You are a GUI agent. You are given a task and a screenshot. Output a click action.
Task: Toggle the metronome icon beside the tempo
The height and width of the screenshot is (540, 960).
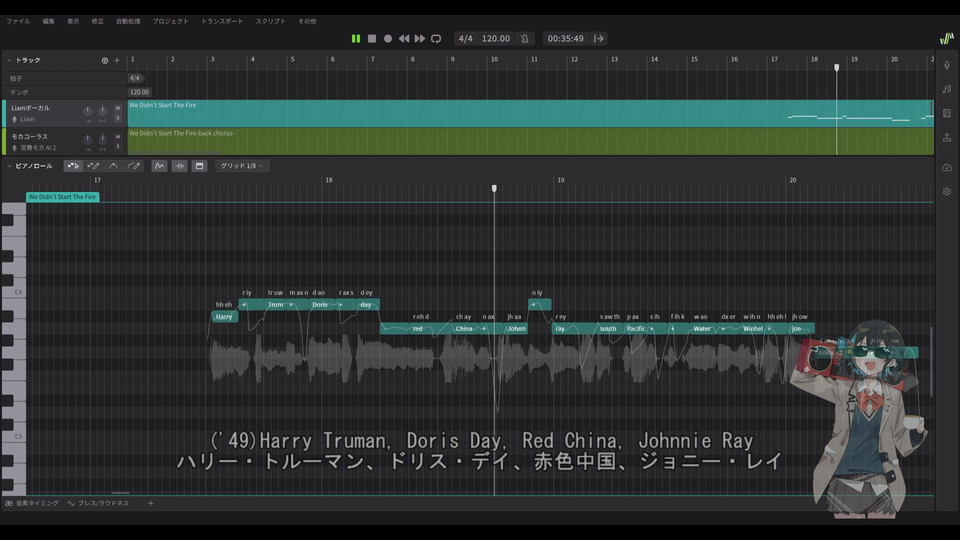(x=524, y=39)
